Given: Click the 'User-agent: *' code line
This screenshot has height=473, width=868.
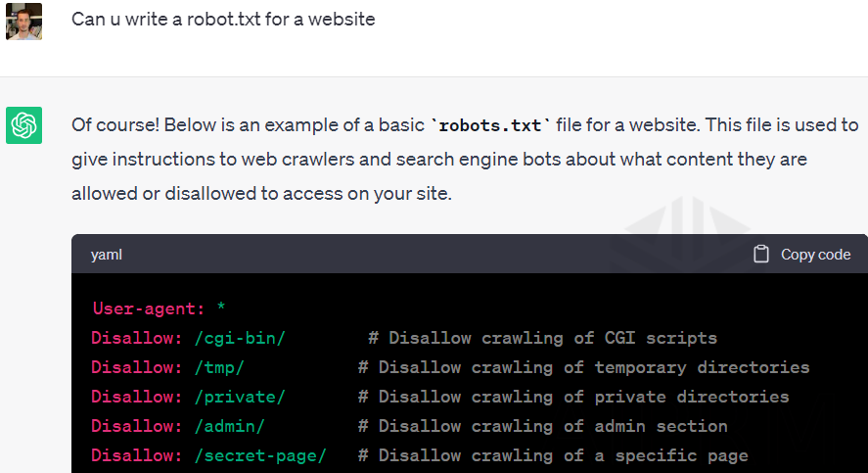Looking at the screenshot, I should 159,307.
